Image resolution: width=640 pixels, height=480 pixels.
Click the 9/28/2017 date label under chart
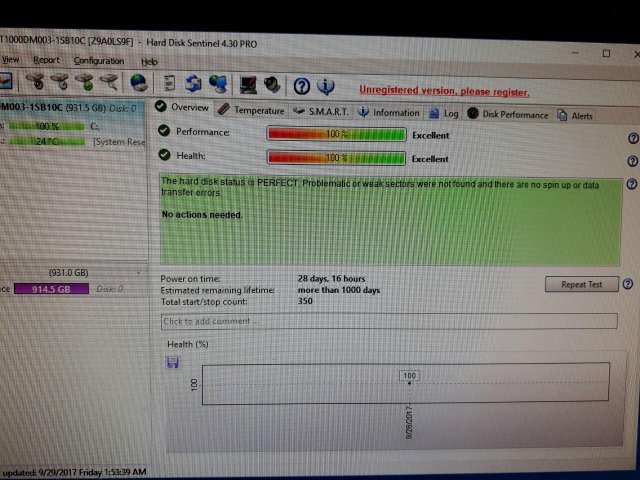[x=409, y=421]
